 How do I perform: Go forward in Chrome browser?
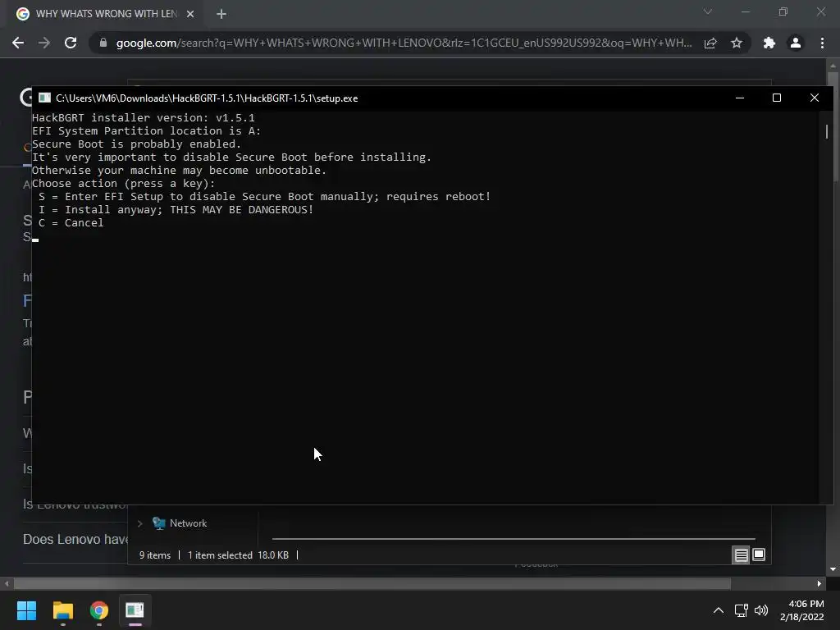[x=44, y=43]
